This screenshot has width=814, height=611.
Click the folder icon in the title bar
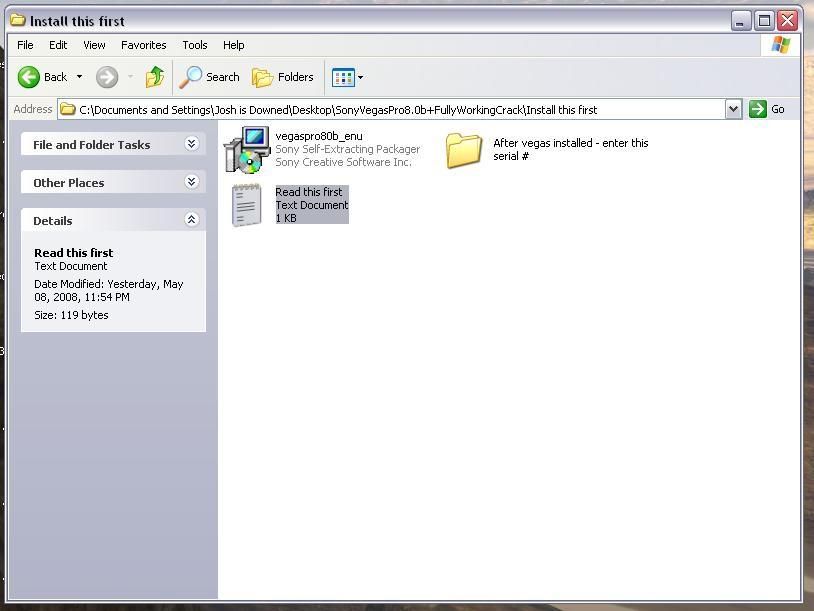coord(18,20)
